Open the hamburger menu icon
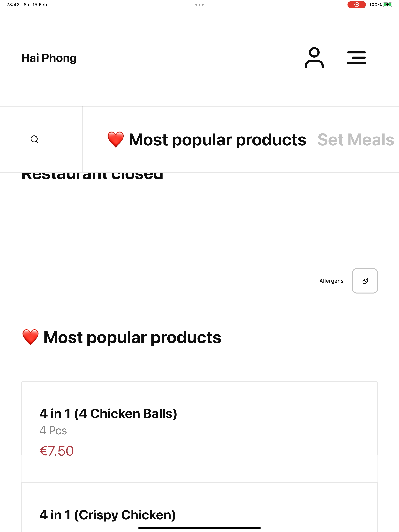 point(356,58)
